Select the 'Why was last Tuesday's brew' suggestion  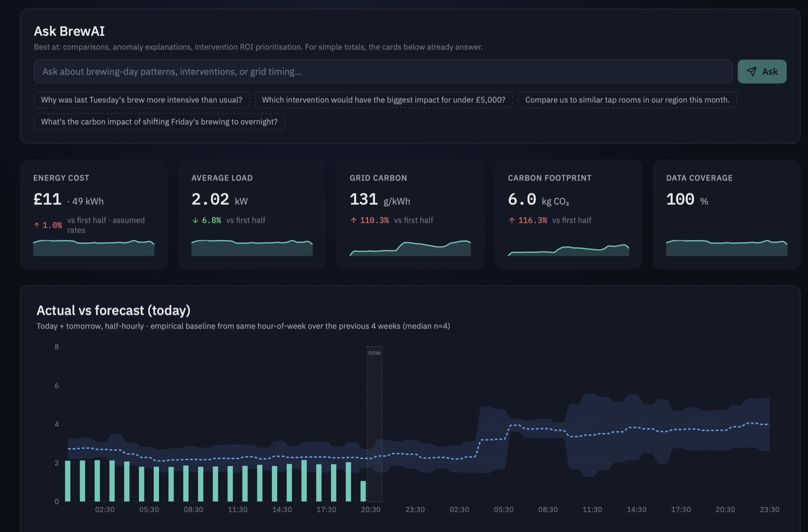click(141, 100)
